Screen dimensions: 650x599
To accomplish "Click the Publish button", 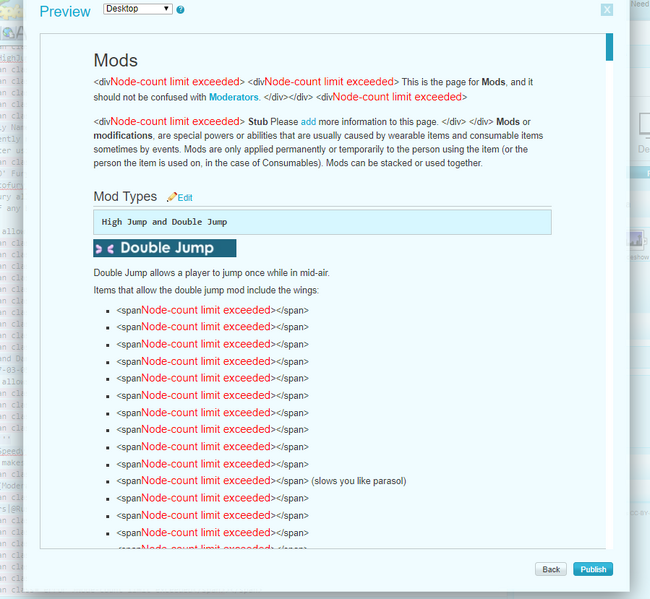I will 593,569.
